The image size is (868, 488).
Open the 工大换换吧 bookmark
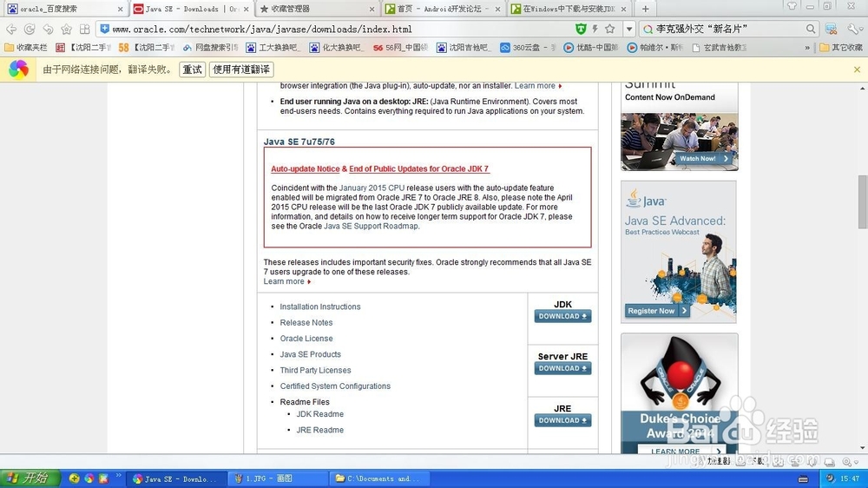coord(273,48)
